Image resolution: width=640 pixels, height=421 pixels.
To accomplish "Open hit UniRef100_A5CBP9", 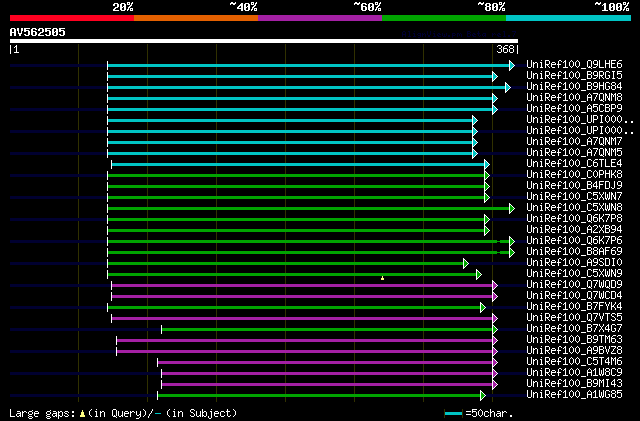I will coord(574,109).
